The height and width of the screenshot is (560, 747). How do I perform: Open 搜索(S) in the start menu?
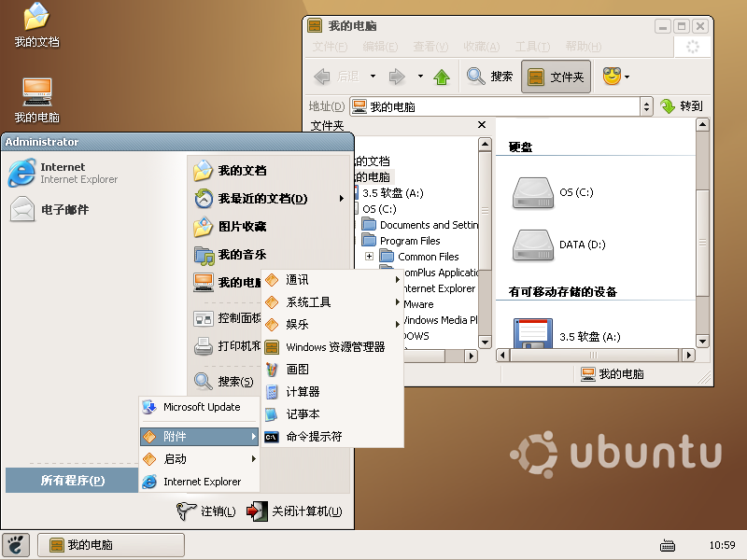[x=224, y=381]
